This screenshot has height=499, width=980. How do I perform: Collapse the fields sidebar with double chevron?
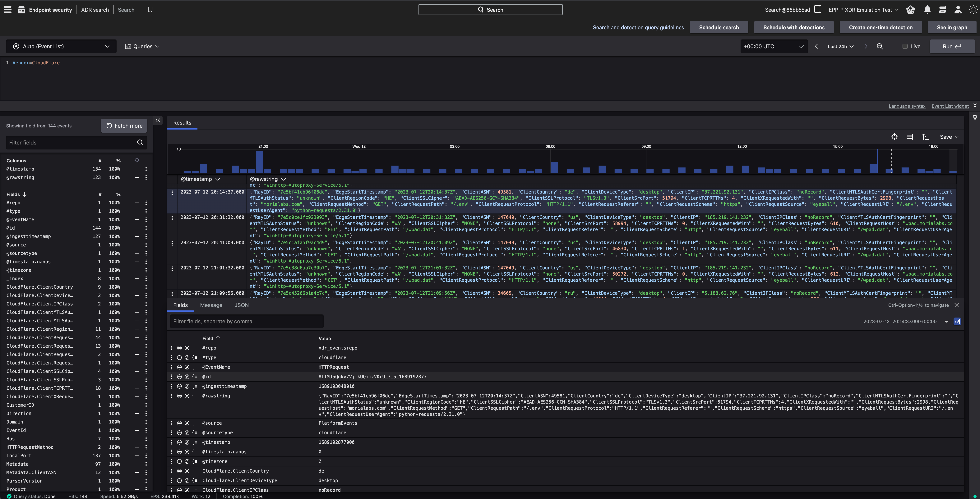pyautogui.click(x=158, y=121)
